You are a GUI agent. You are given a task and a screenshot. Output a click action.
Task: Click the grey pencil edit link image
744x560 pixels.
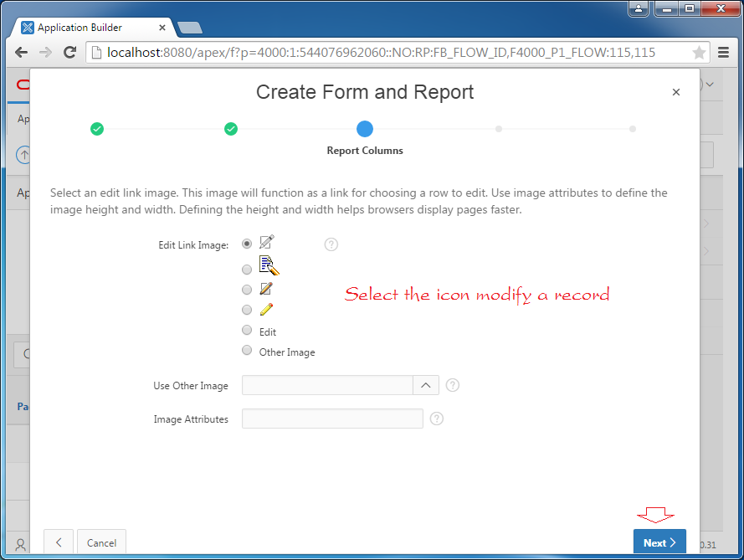pyautogui.click(x=267, y=242)
